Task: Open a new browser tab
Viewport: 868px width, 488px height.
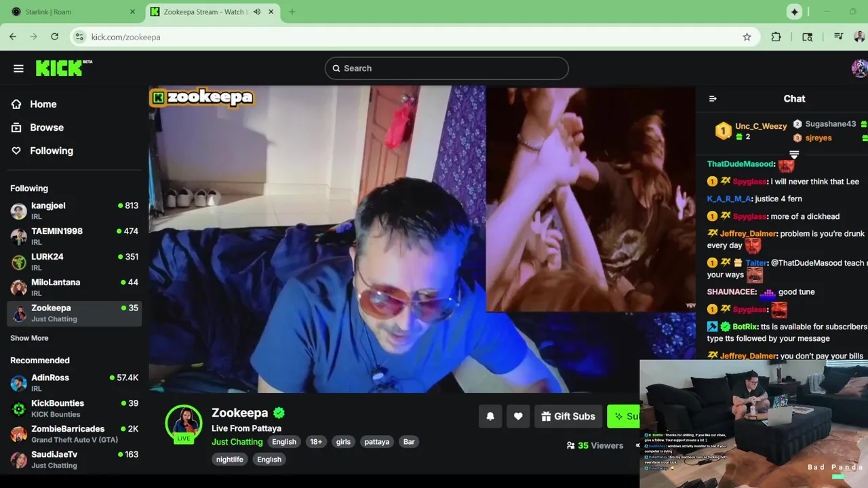Action: [292, 12]
